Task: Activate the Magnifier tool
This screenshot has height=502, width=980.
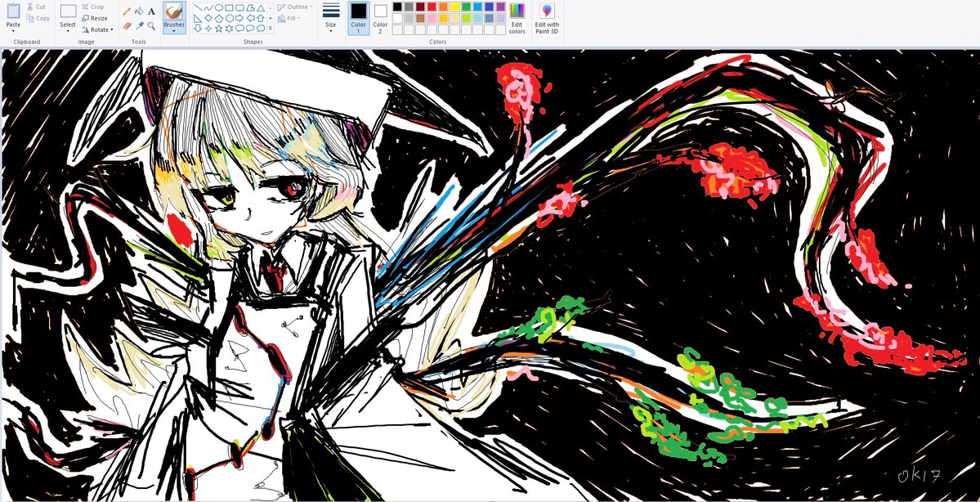Action: pos(151,26)
